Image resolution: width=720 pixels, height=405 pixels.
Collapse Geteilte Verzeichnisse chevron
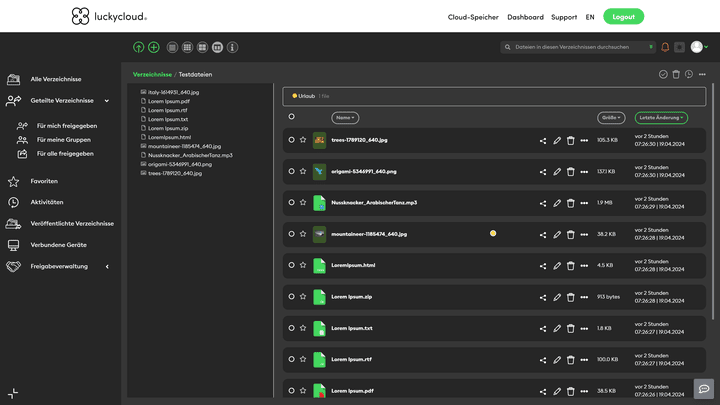point(107,101)
